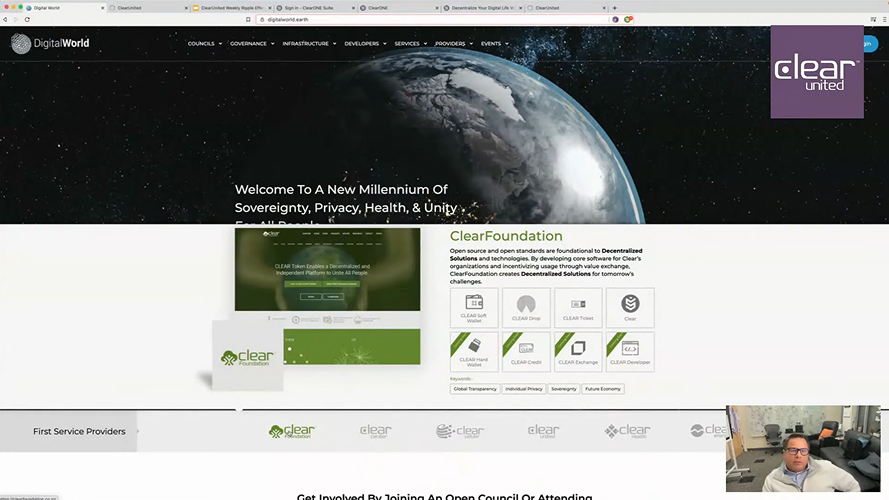Open the Infrastructure dropdown menu
This screenshot has width=889, height=500.
tap(309, 44)
